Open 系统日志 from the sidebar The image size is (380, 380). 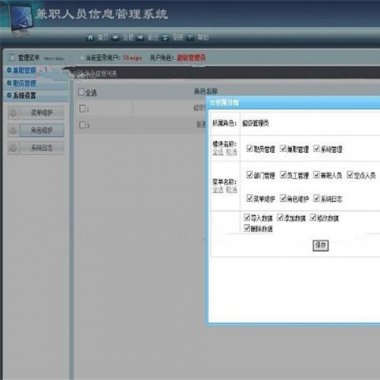pyautogui.click(x=42, y=148)
